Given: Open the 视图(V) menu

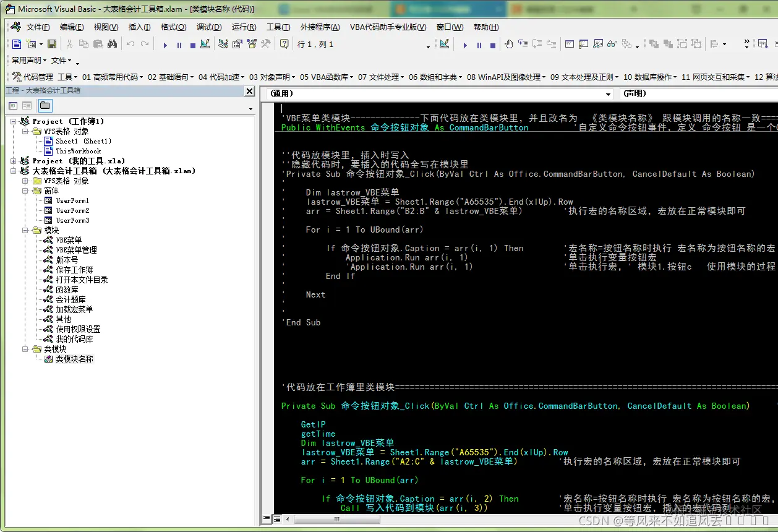Looking at the screenshot, I should click(106, 27).
